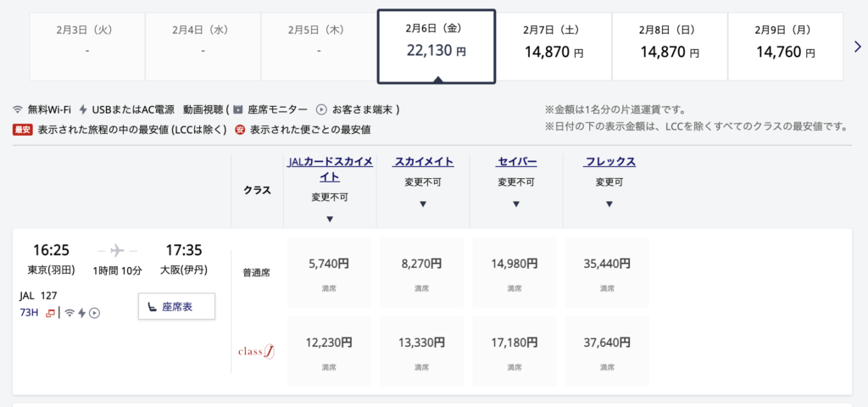Open the セイバー fare link
This screenshot has width=868, height=407.
(516, 162)
